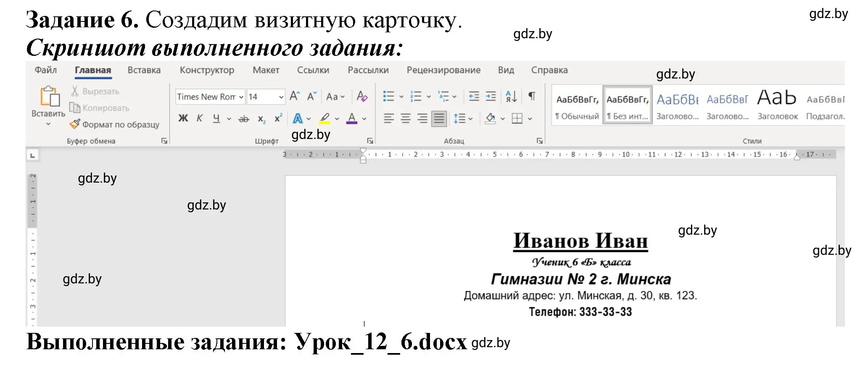Viewport: 868px width, 369px height.
Task: Open the font size 14 dropdown
Action: pos(281,97)
